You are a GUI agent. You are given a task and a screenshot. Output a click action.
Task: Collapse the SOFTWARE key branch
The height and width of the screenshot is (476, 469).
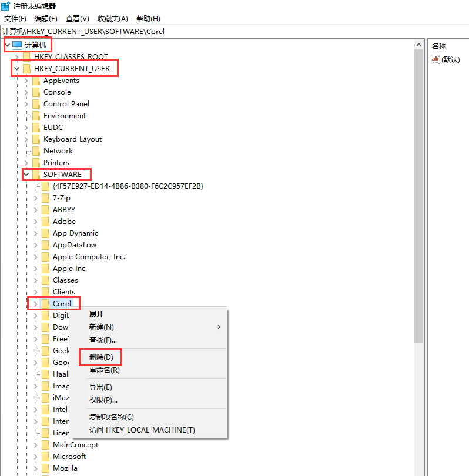pyautogui.click(x=26, y=175)
